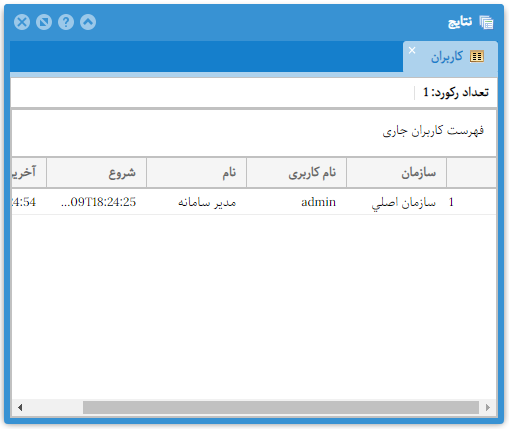This screenshot has height=429, width=509.
Task: Click the horizontal scrollbar thumb
Action: [x=281, y=407]
